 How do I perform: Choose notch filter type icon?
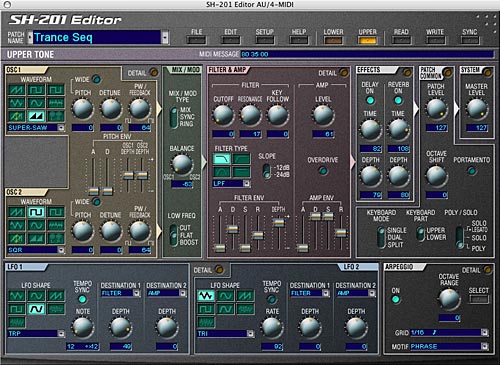pyautogui.click(x=242, y=172)
